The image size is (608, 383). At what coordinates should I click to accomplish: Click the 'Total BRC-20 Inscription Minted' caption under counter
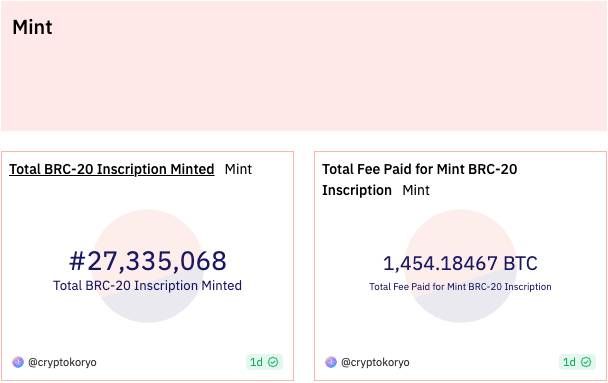point(148,286)
